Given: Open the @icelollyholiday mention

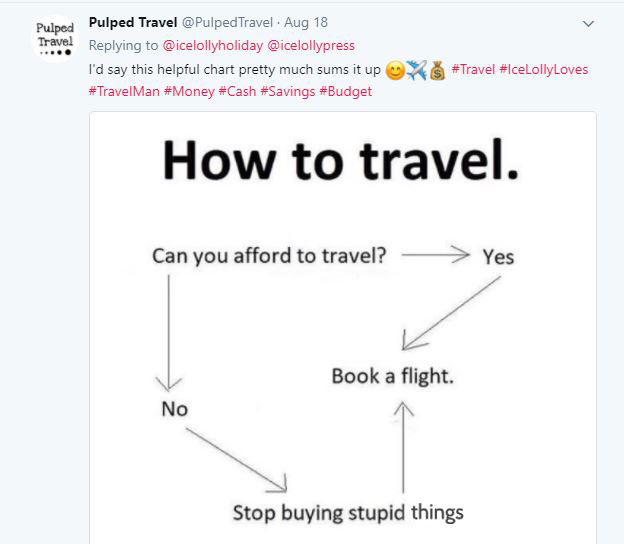Looking at the screenshot, I should click(213, 46).
